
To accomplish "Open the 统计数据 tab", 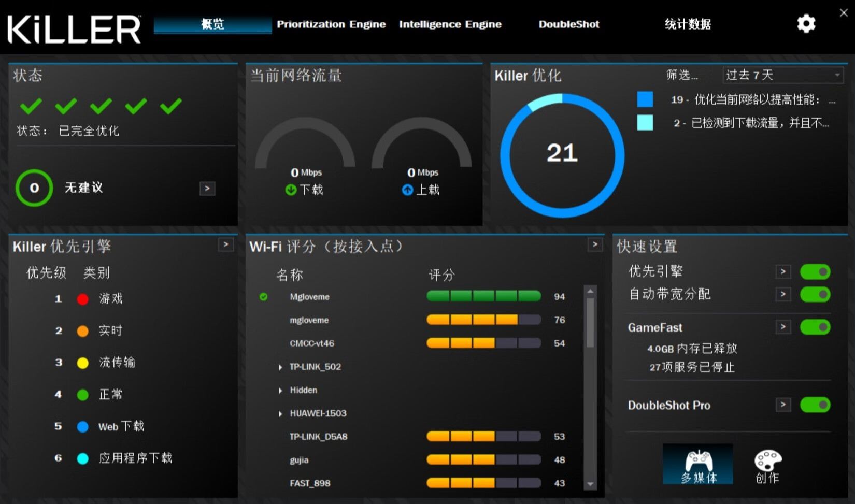I will pos(688,24).
